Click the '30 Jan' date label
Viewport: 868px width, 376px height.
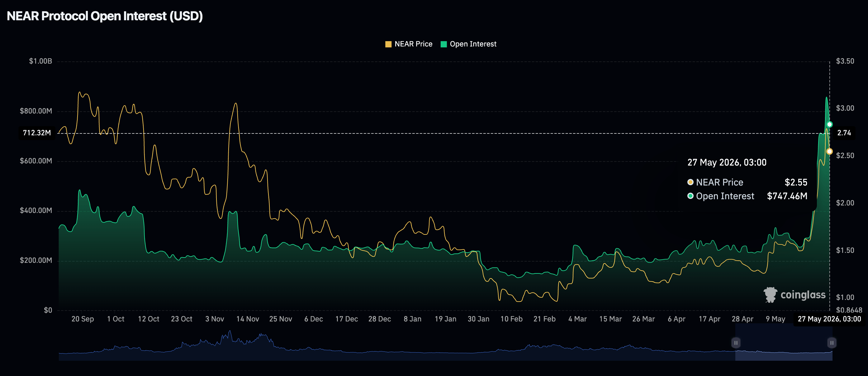478,319
